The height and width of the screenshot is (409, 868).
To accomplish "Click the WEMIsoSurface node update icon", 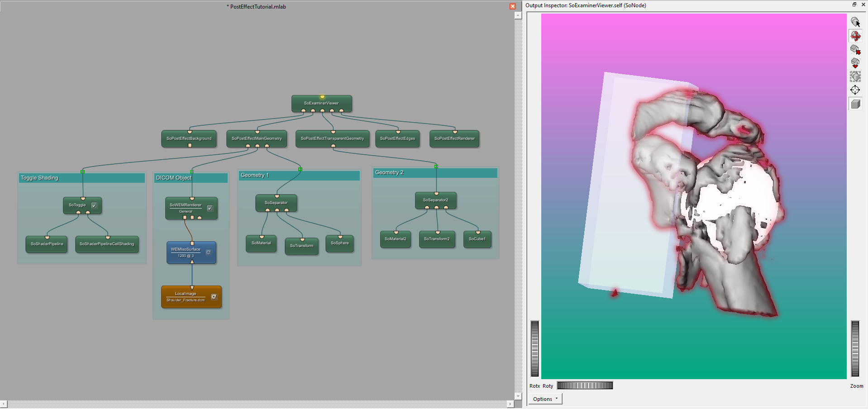I will pos(209,252).
